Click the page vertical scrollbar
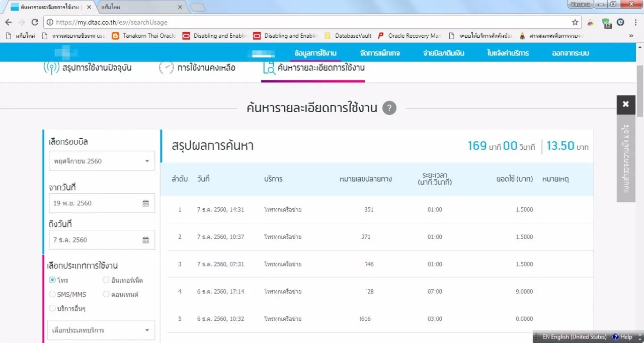This screenshot has width=644, height=343. point(639,201)
